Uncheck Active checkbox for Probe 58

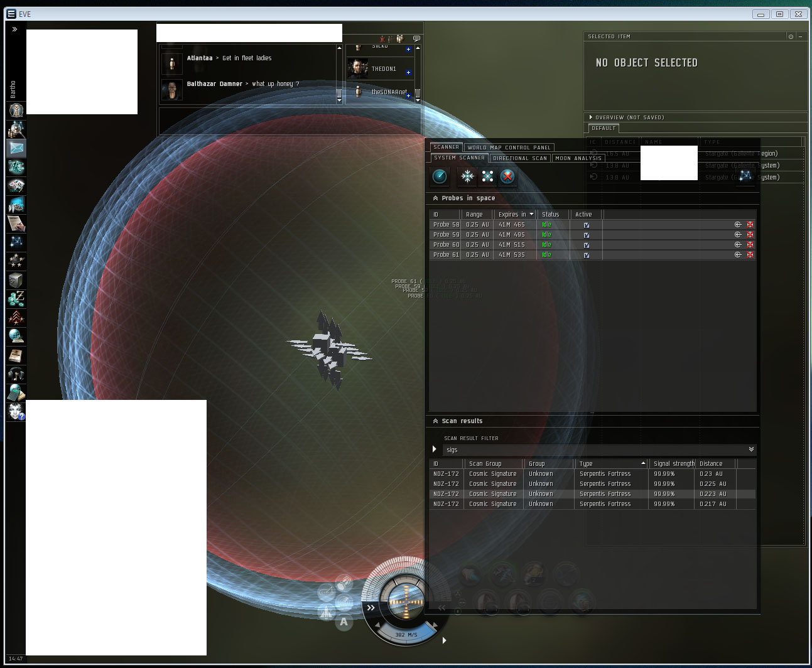click(586, 225)
